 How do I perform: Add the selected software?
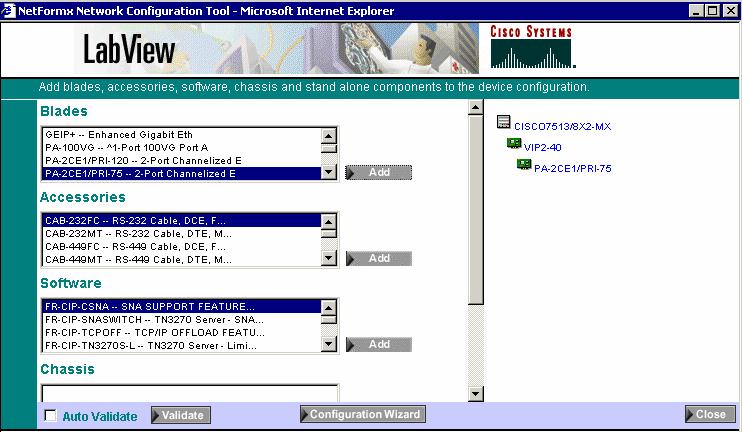pyautogui.click(x=379, y=344)
